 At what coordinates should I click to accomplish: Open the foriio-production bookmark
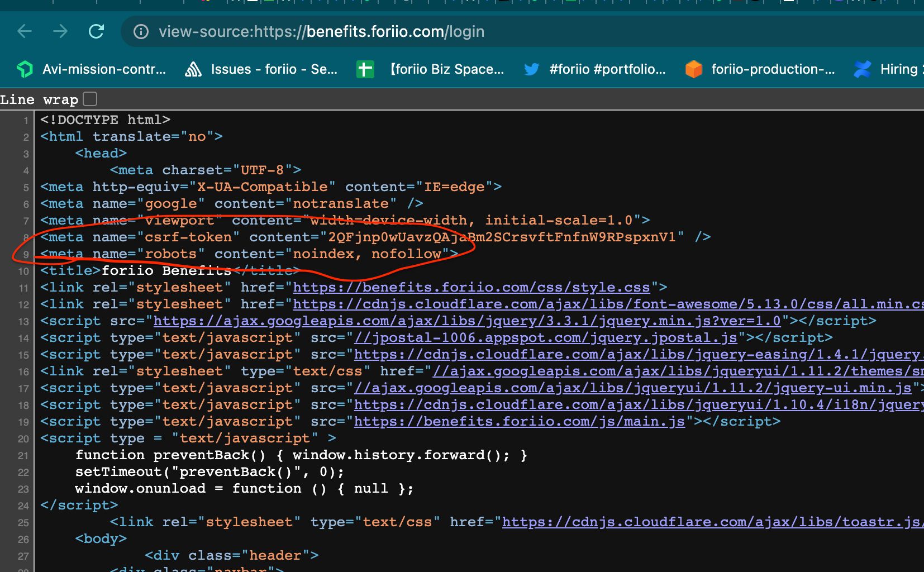click(x=760, y=69)
